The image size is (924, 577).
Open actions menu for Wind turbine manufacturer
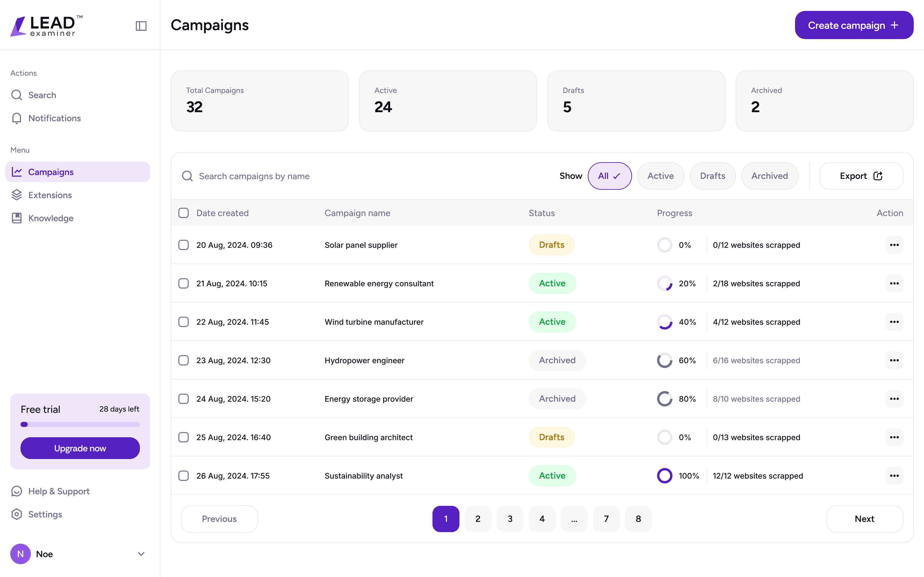pyautogui.click(x=894, y=322)
